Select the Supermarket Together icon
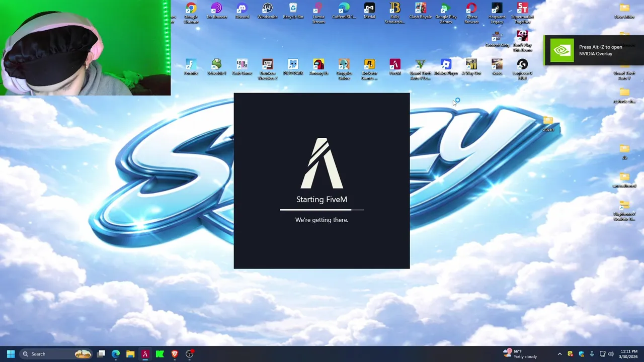 click(522, 13)
